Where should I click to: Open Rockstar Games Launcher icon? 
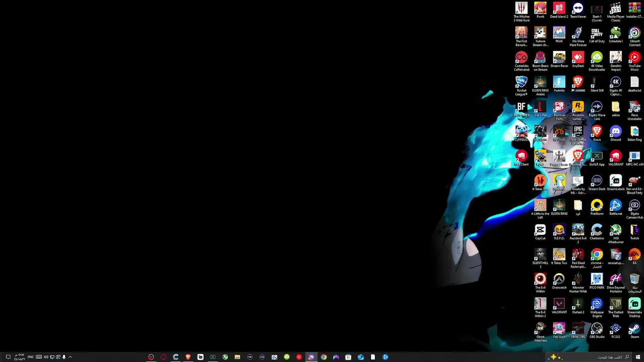coord(578,110)
